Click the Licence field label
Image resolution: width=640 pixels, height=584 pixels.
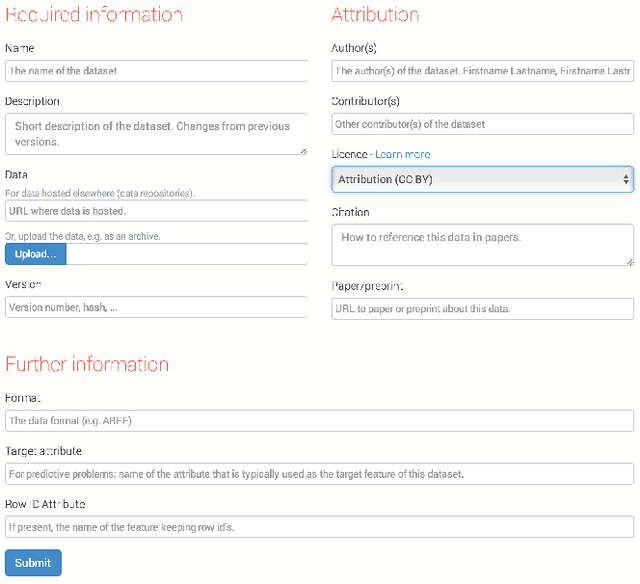[x=349, y=155]
